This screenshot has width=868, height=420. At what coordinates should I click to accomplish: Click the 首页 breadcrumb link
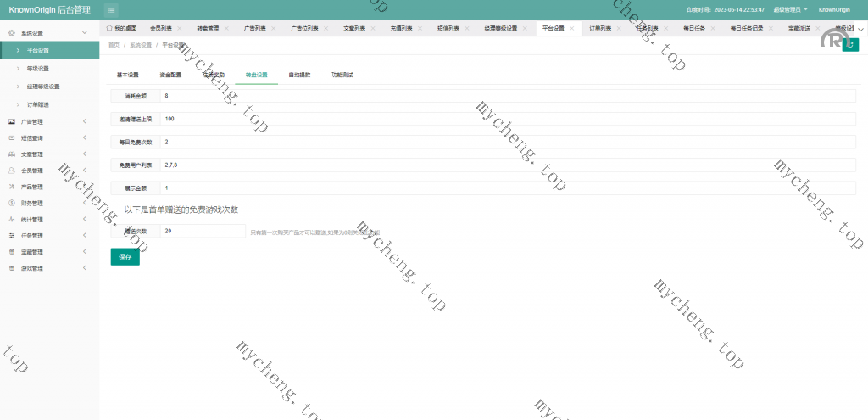click(x=114, y=44)
